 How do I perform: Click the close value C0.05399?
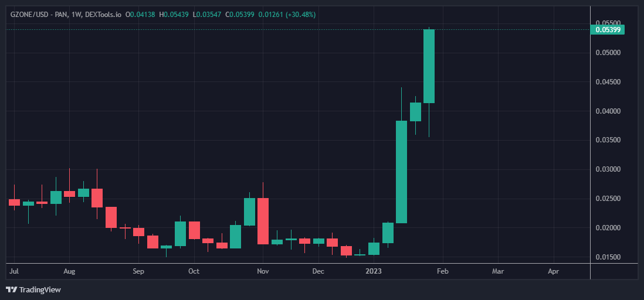point(240,15)
